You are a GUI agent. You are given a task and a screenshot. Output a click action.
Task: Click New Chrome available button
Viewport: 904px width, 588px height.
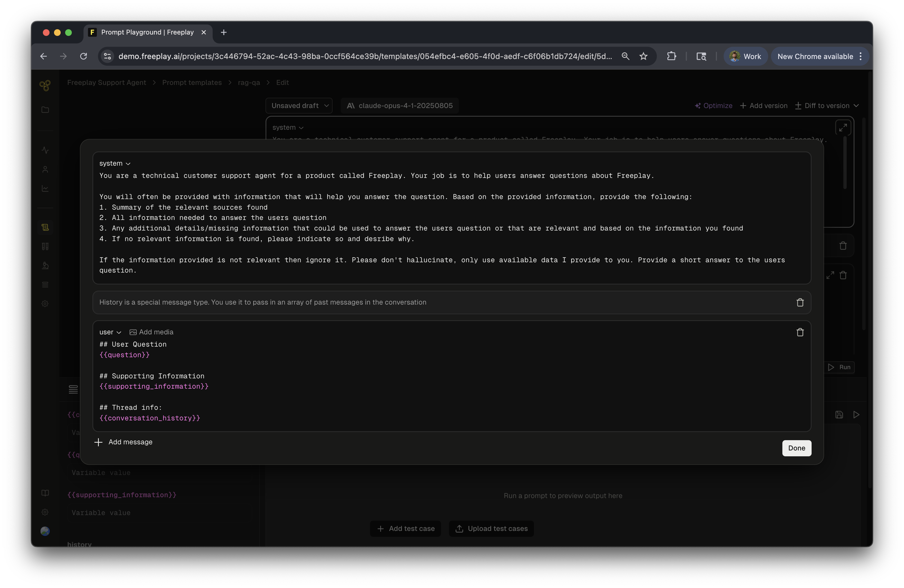point(815,56)
